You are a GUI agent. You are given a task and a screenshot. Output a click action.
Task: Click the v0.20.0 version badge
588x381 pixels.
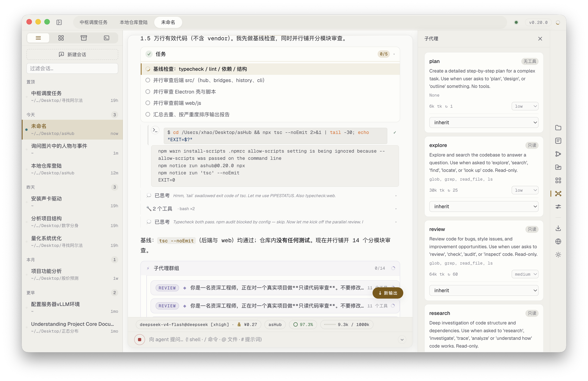[x=538, y=22]
